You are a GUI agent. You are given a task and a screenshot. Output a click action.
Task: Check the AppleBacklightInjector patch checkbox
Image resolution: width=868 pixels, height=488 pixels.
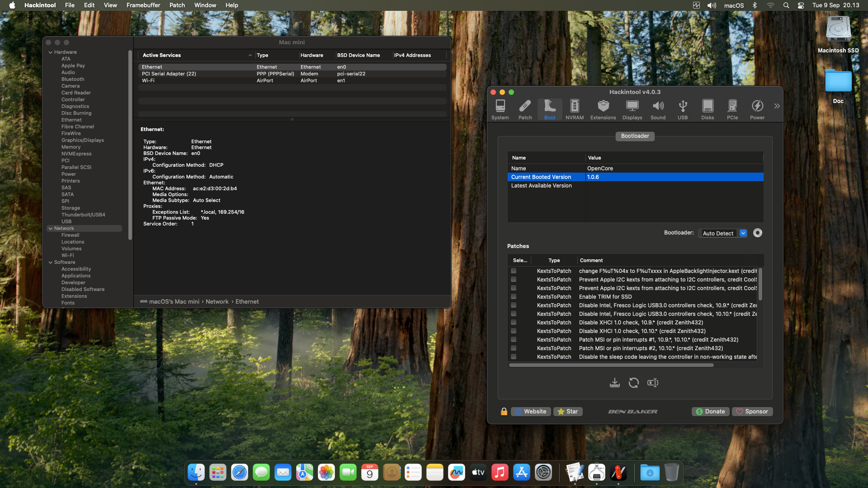click(514, 271)
